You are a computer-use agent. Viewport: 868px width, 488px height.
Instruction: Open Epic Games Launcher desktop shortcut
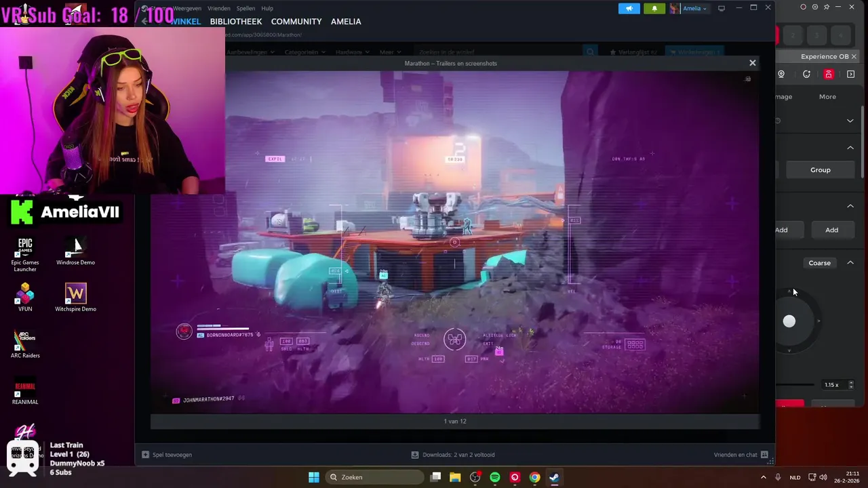(x=25, y=254)
